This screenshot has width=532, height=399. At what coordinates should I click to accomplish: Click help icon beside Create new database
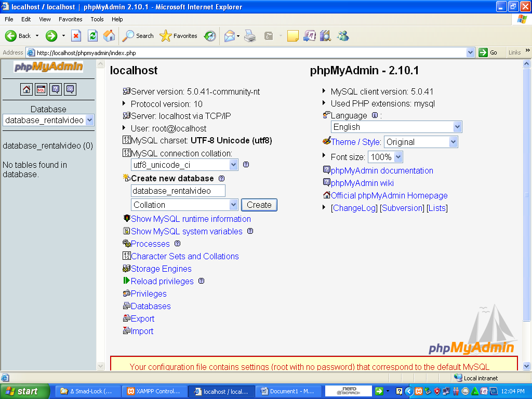click(x=221, y=179)
